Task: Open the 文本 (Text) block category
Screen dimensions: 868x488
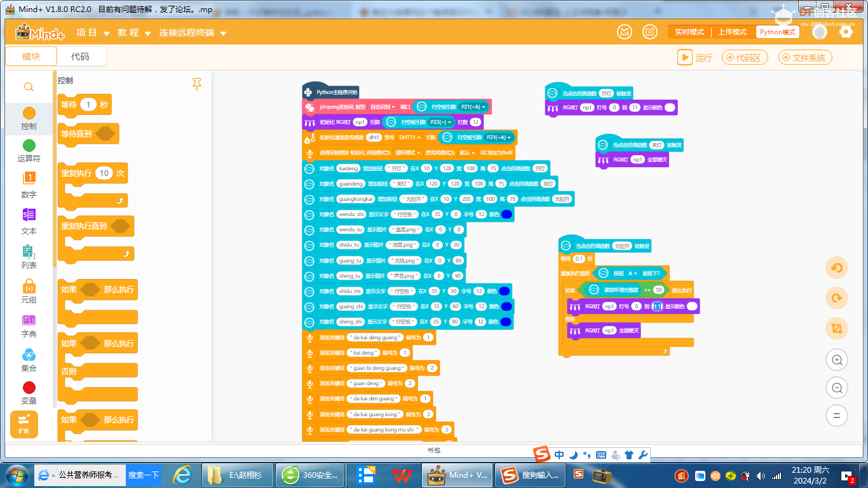Action: point(29,221)
